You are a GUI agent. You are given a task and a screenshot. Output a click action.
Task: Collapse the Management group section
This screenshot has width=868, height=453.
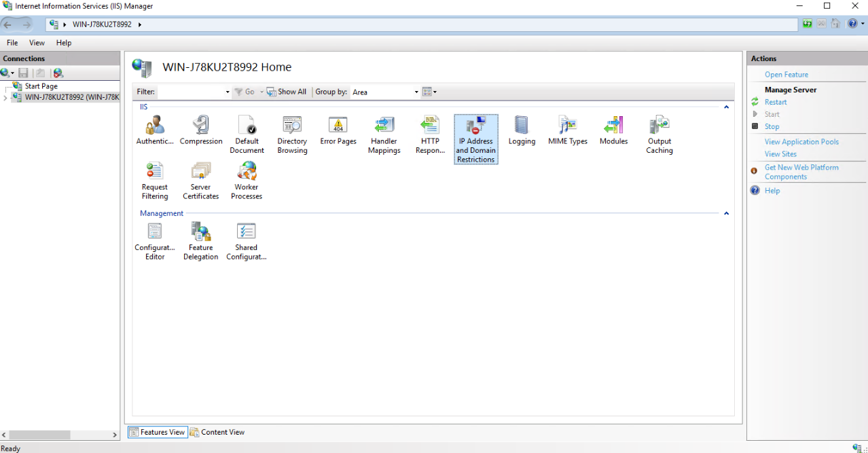pos(726,213)
